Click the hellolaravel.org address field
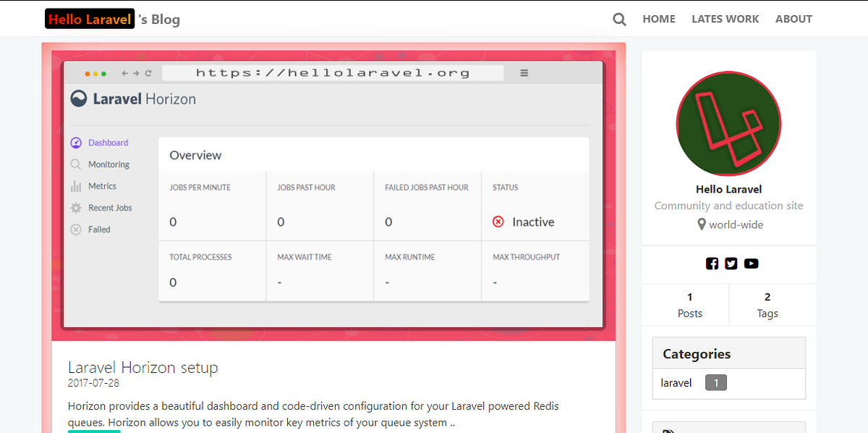The height and width of the screenshot is (433, 868). pyautogui.click(x=333, y=72)
